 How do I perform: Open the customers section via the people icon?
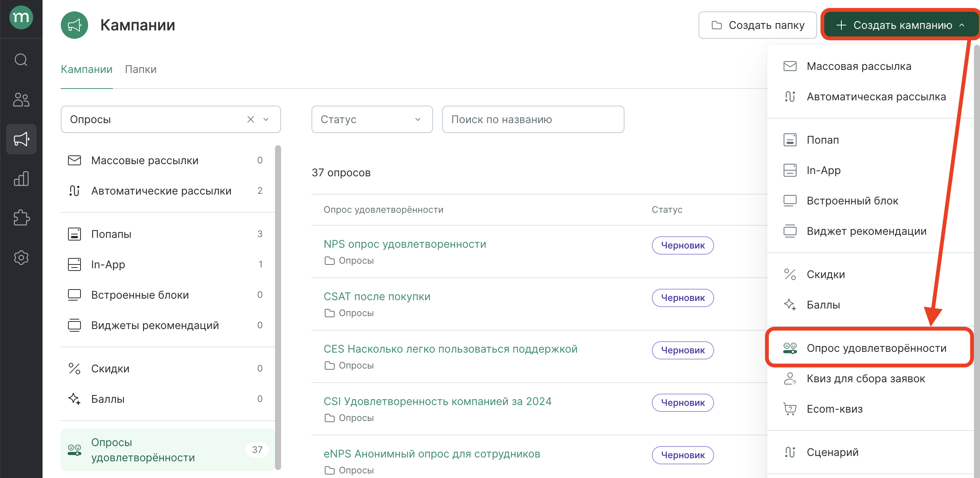21,100
